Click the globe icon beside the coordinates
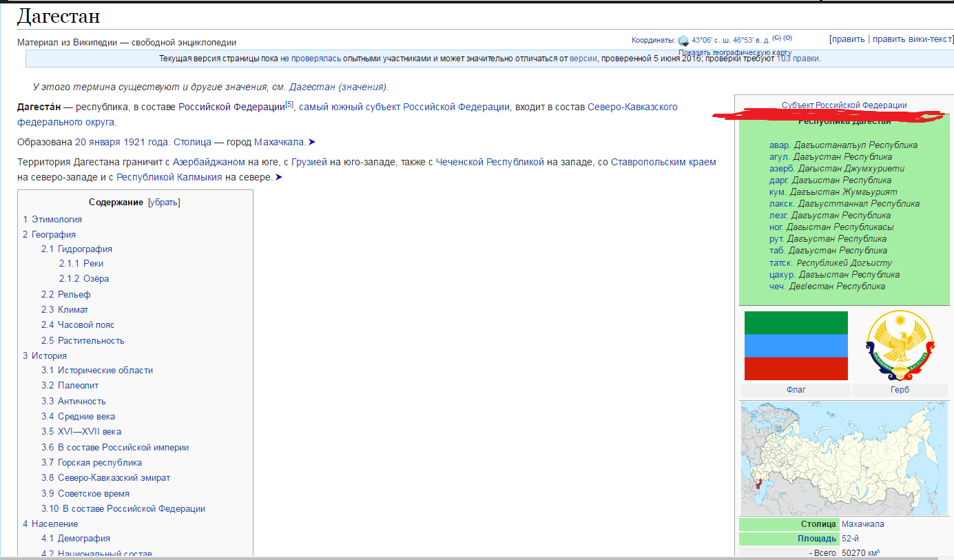 (683, 41)
